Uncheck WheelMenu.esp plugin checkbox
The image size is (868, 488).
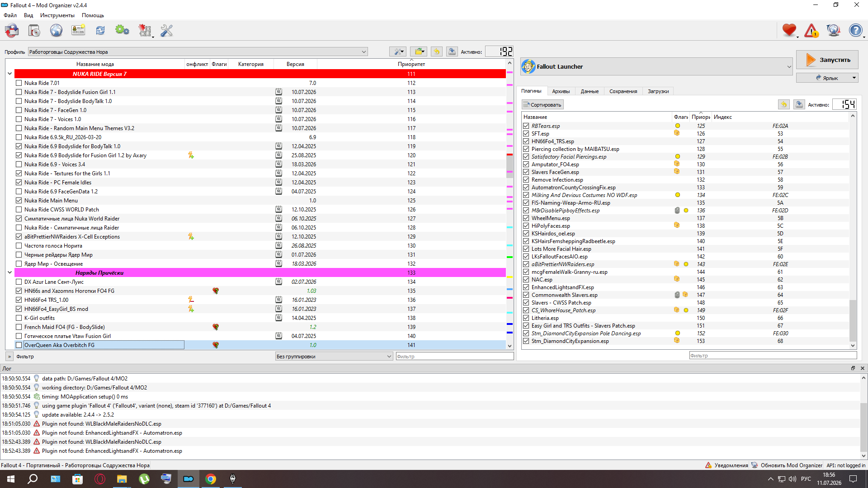526,218
